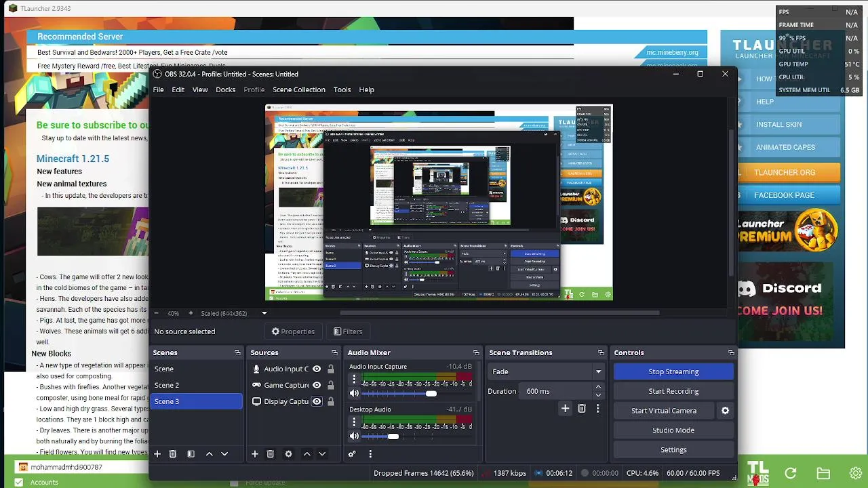868x488 pixels.
Task: Open Audio Input Capture options dots
Action: coord(354,380)
